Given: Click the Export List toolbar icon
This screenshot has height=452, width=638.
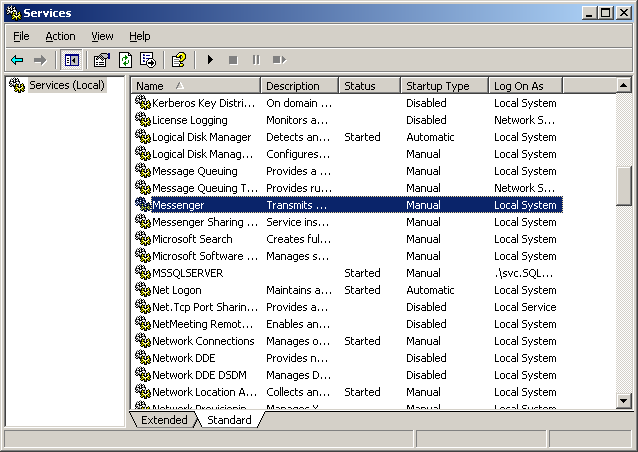Looking at the screenshot, I should 148,60.
